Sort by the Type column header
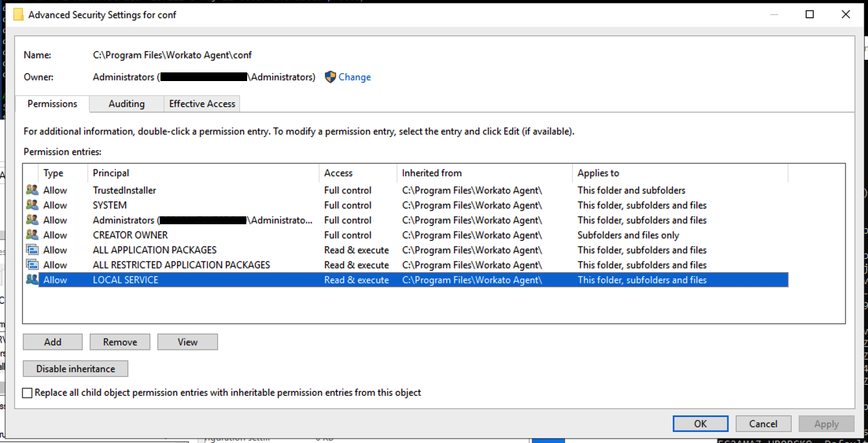Image resolution: width=868 pixels, height=443 pixels. [63, 173]
